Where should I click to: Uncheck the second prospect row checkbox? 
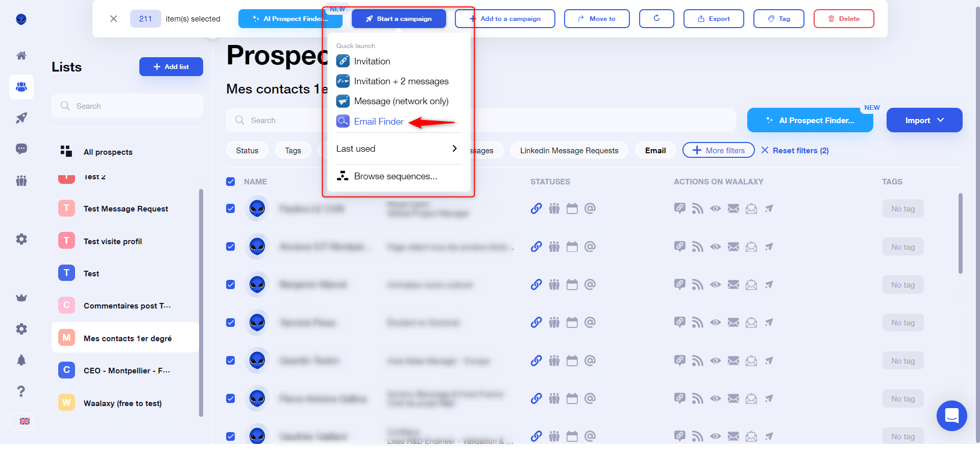(231, 247)
